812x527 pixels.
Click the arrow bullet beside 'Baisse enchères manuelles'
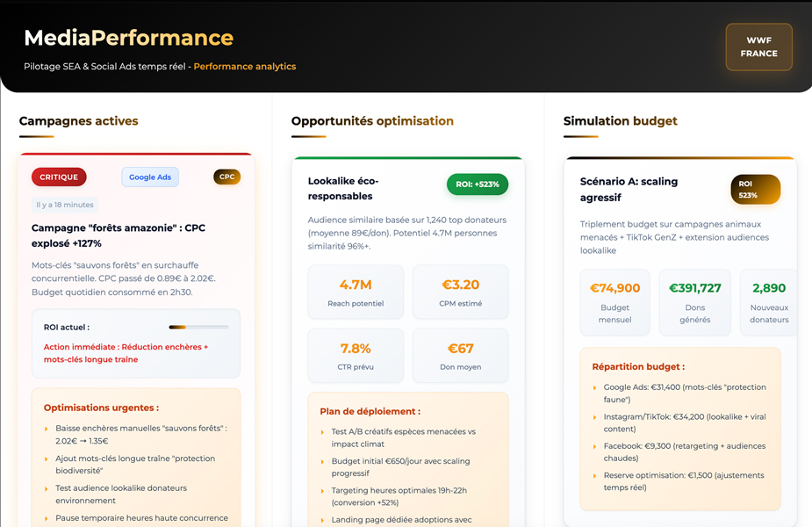(x=47, y=429)
